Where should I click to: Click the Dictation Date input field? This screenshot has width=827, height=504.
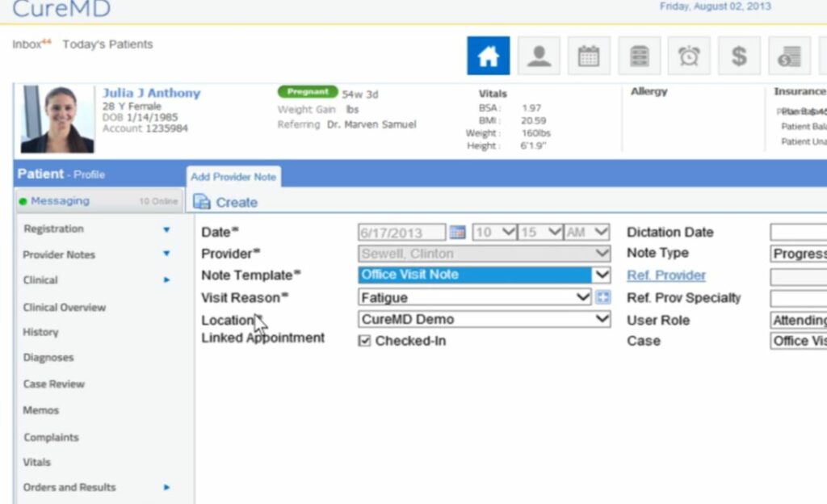point(799,232)
